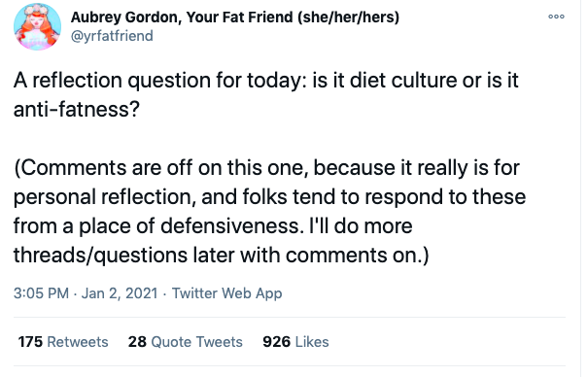Open Aubrey Gordon's red-haired profile avatar
This screenshot has width=588, height=377.
click(x=37, y=26)
